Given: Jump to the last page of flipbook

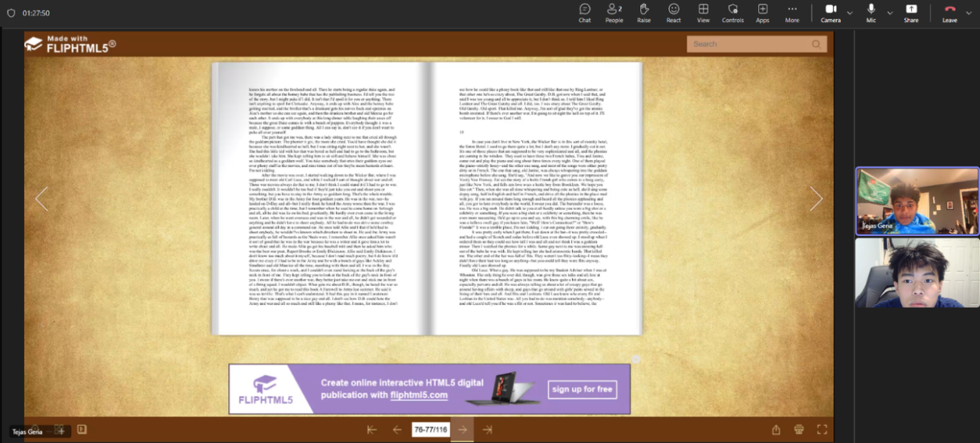Looking at the screenshot, I should point(487,430).
